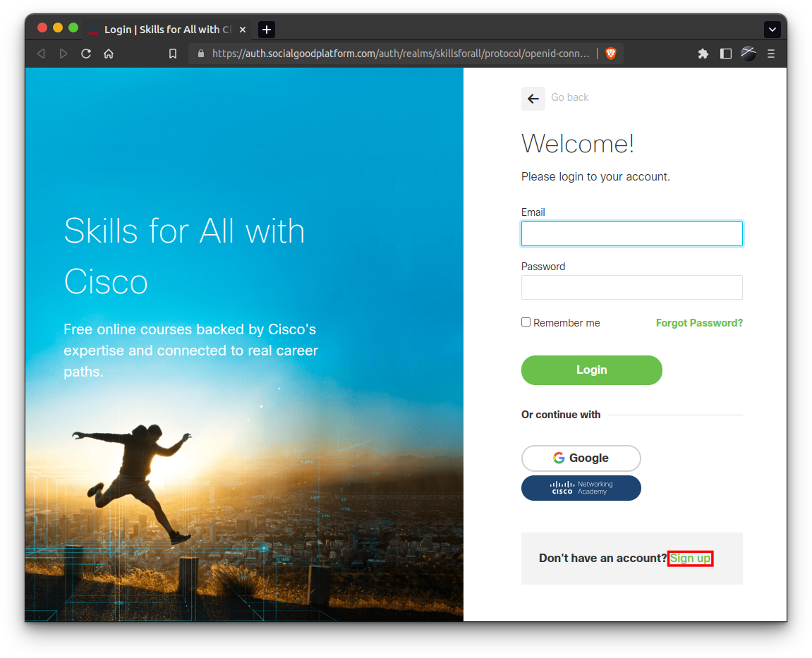Click into the Password field

click(x=631, y=288)
